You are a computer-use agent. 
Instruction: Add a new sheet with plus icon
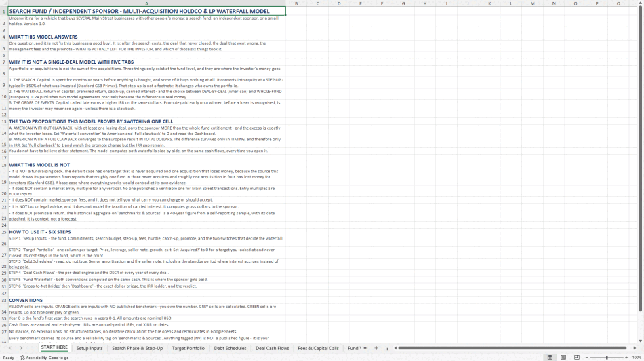pos(376,348)
